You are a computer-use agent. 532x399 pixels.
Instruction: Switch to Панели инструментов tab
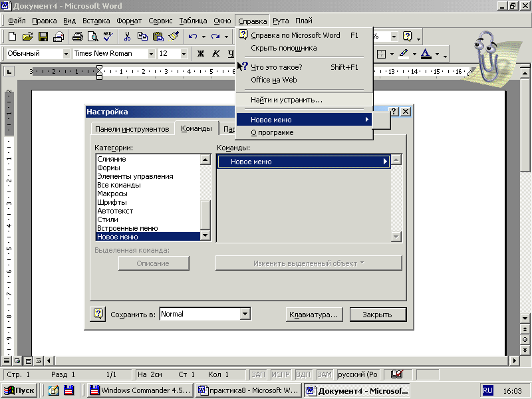[132, 129]
